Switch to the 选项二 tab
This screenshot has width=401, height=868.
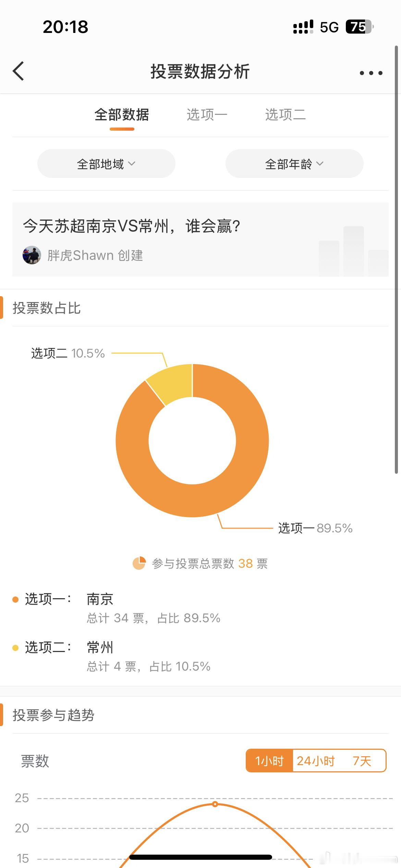285,114
